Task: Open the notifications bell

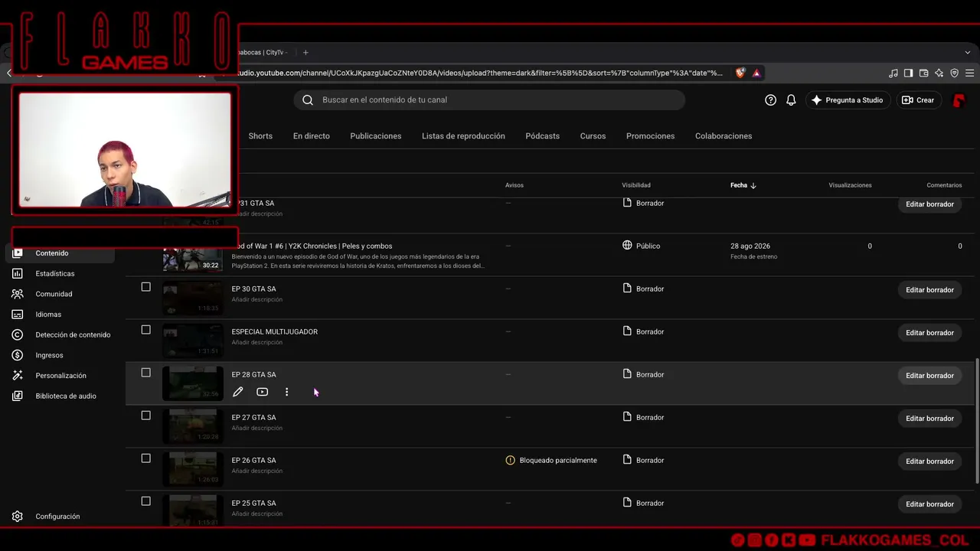Action: (792, 99)
